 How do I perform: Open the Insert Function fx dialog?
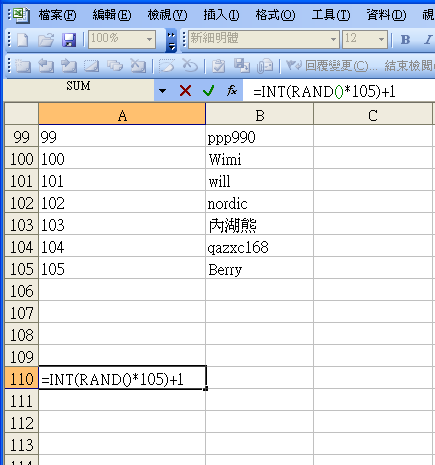pyautogui.click(x=232, y=90)
